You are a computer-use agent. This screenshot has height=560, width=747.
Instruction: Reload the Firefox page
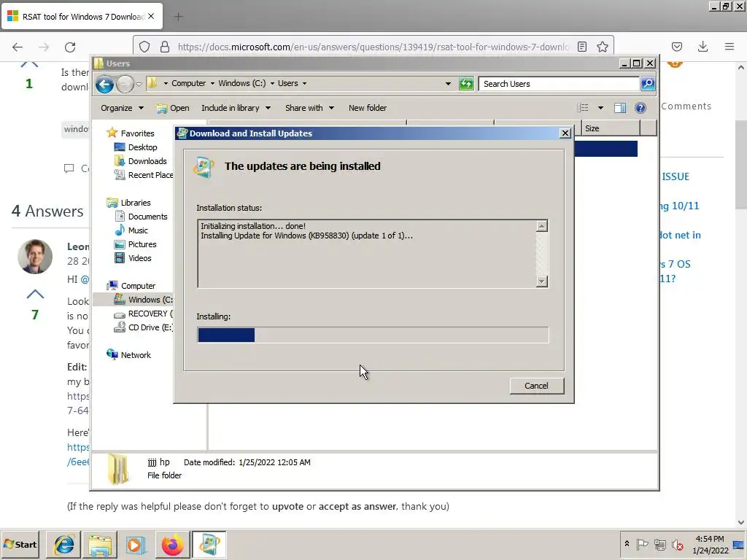pos(70,47)
